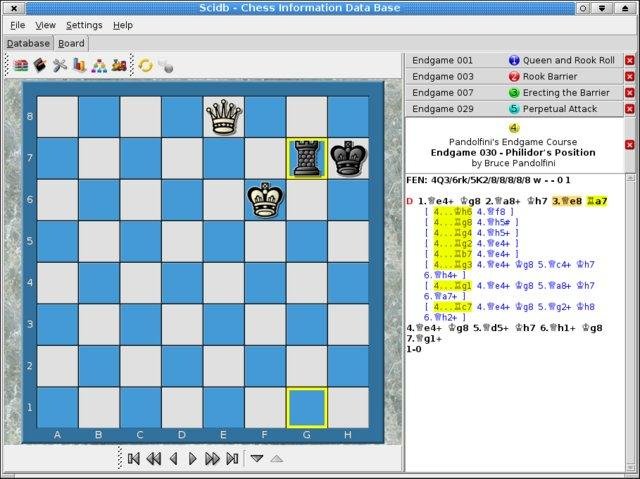The height and width of the screenshot is (479, 640).
Task: Click the black rook on g7
Action: point(307,158)
